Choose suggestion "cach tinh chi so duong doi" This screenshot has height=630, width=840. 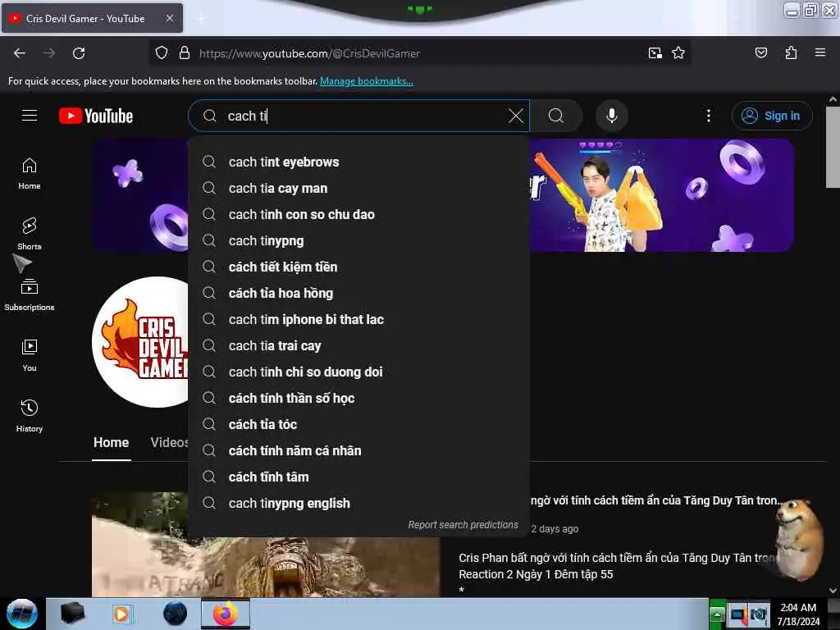pos(358,372)
